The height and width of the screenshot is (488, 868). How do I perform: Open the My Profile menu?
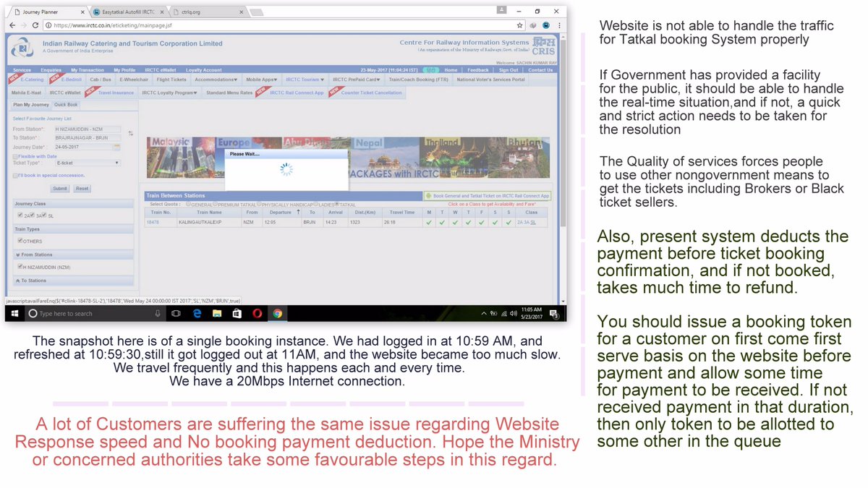click(124, 70)
